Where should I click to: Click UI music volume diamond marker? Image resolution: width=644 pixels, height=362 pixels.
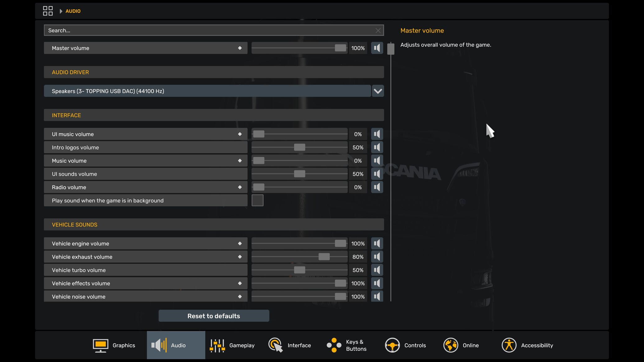click(240, 134)
